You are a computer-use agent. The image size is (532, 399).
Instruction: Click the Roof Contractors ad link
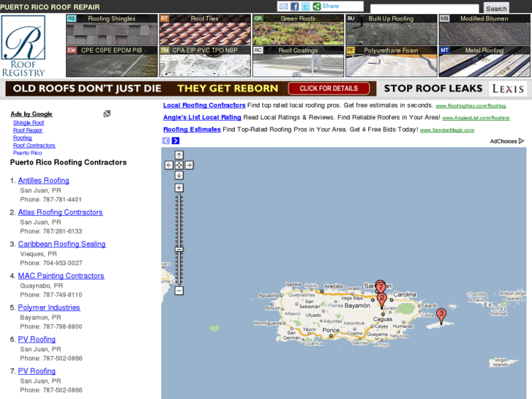click(x=34, y=146)
